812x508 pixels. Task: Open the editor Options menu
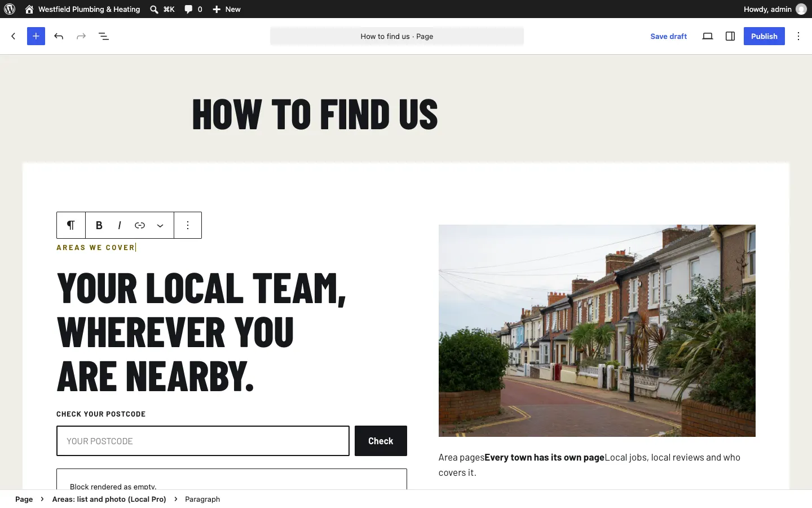point(798,36)
